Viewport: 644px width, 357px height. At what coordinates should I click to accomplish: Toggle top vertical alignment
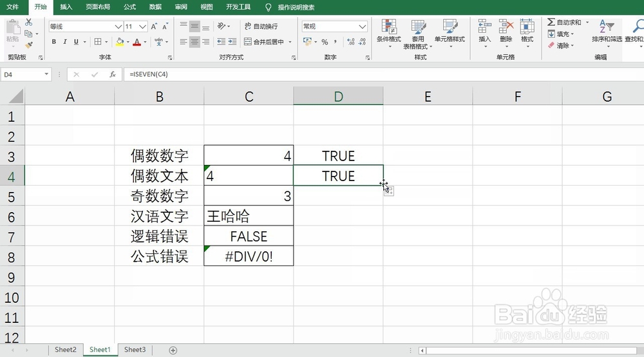pyautogui.click(x=184, y=26)
